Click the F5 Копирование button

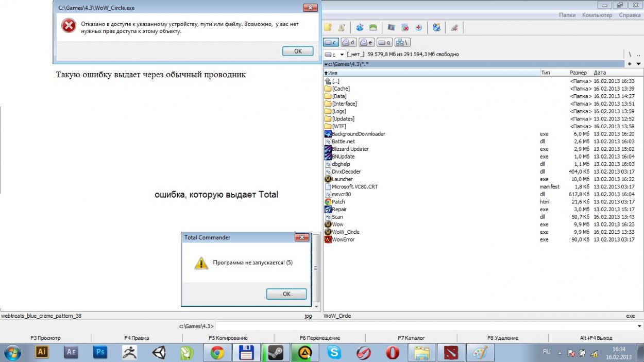[228, 338]
